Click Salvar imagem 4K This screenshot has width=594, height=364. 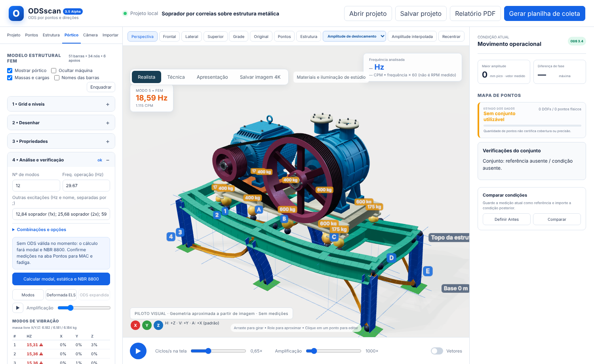260,77
